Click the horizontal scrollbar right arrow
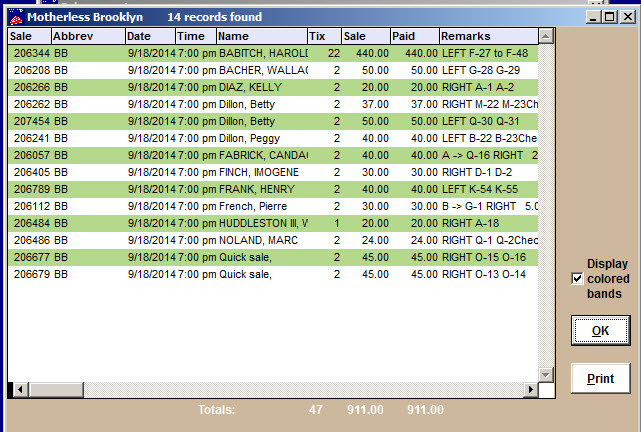 531,389
